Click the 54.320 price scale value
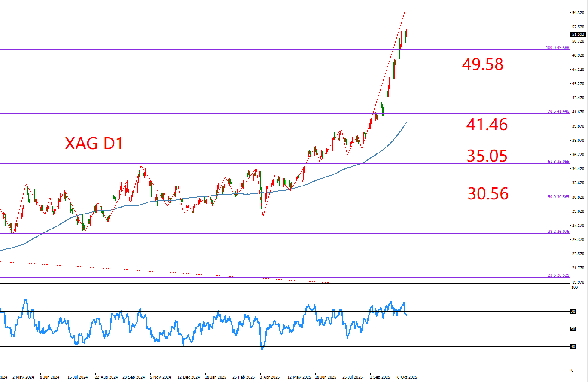588x382 pixels. pos(578,13)
